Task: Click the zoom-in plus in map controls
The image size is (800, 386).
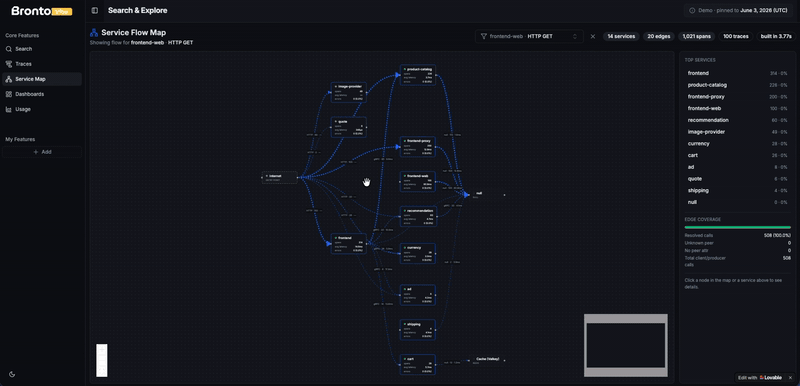Action: 102,348
